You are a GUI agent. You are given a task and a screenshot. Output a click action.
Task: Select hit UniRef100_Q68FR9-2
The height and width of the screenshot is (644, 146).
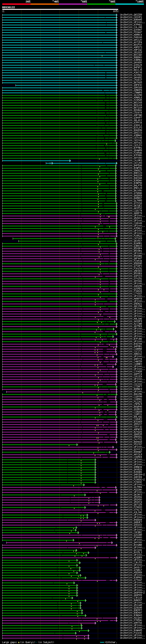[132, 593]
